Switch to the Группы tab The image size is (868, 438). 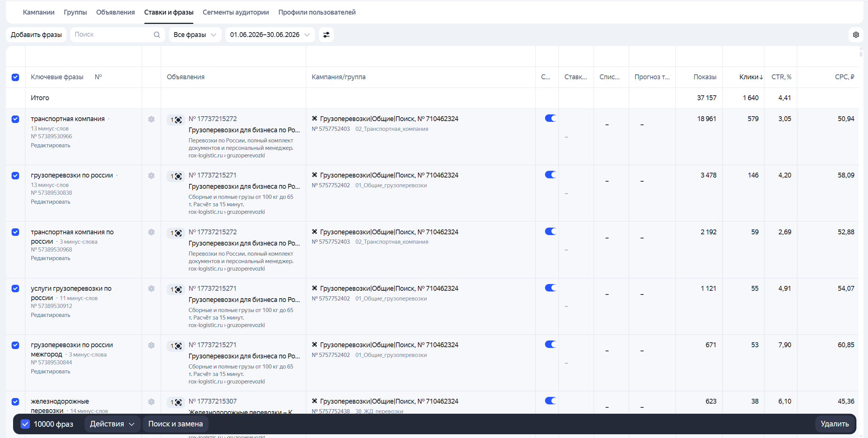(75, 12)
